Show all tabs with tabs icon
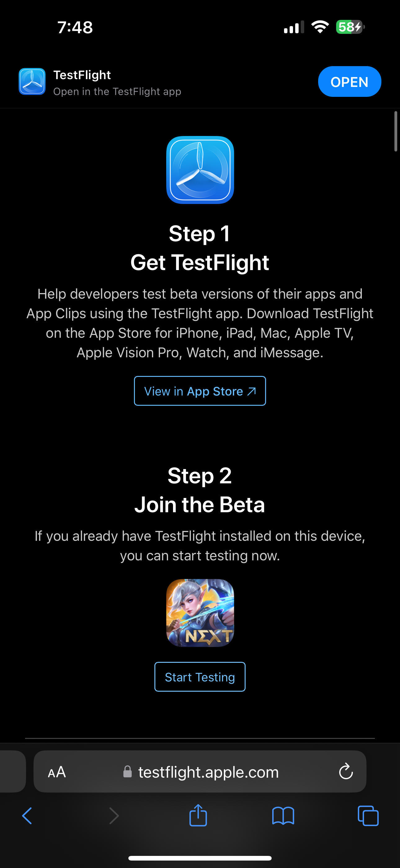 point(368,816)
